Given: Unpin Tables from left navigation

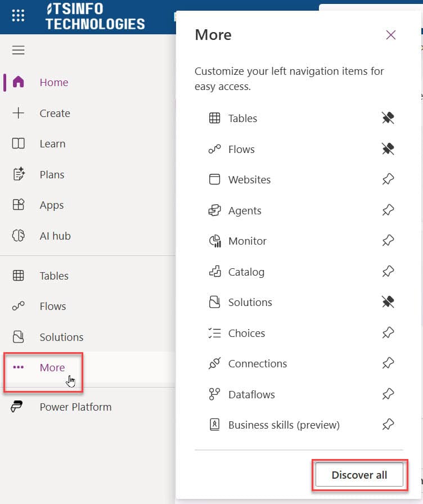Looking at the screenshot, I should pyautogui.click(x=388, y=118).
